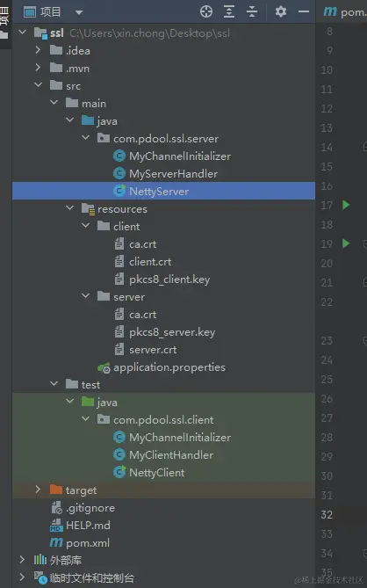Select the MyClientHandler class
The image size is (367, 588).
(171, 455)
